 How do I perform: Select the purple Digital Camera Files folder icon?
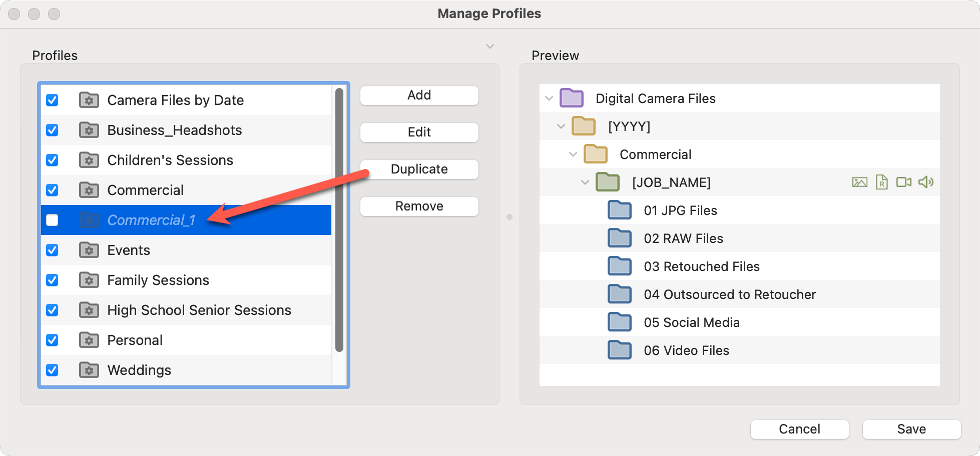pyautogui.click(x=572, y=98)
